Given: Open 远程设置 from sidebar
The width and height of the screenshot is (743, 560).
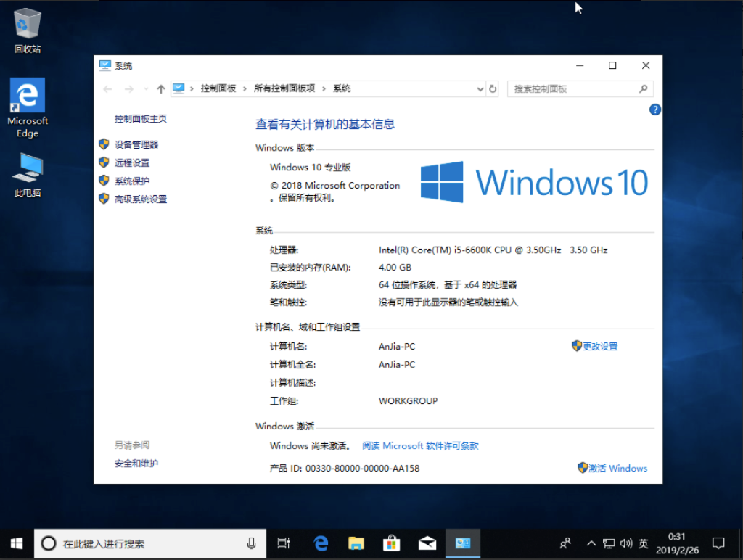Looking at the screenshot, I should click(132, 163).
